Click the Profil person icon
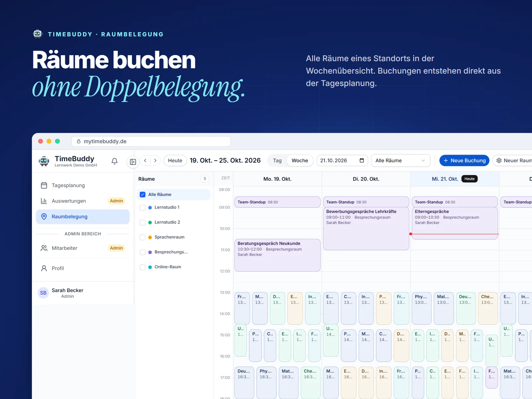Screen dimensions: 532x399 tap(44, 268)
